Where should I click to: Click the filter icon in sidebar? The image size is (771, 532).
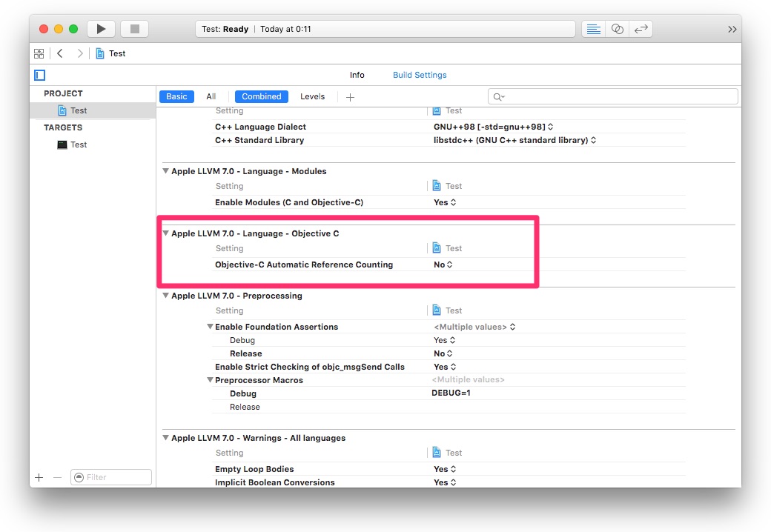pyautogui.click(x=79, y=477)
